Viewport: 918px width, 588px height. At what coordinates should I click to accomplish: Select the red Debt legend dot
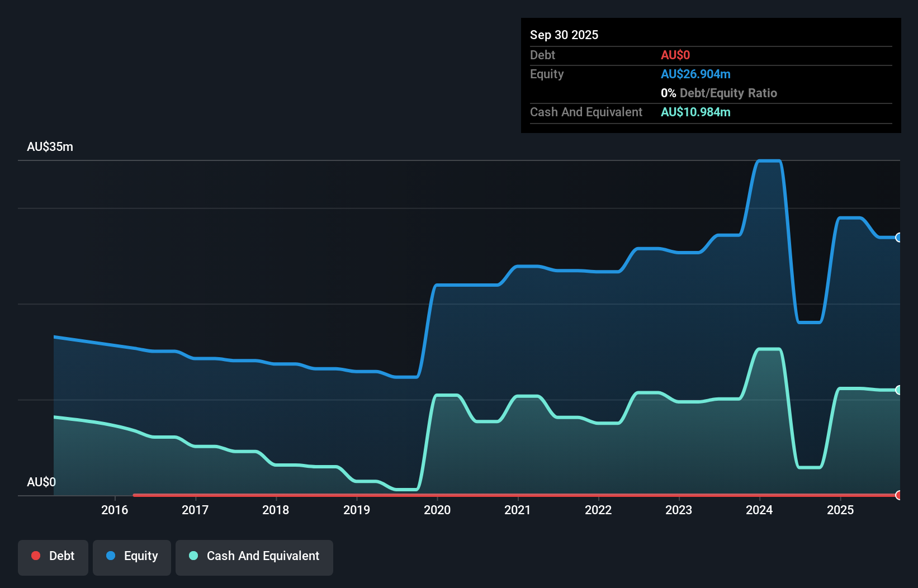coord(36,556)
